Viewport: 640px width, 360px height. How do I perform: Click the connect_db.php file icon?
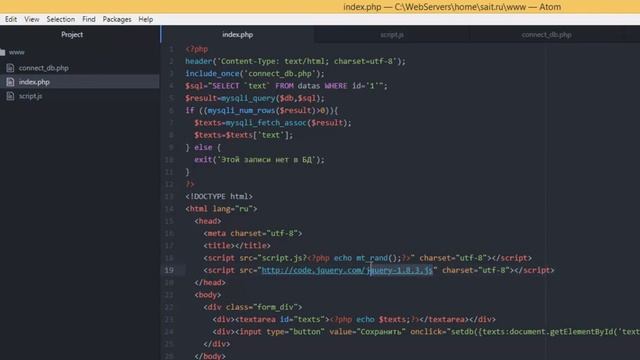(x=10, y=68)
